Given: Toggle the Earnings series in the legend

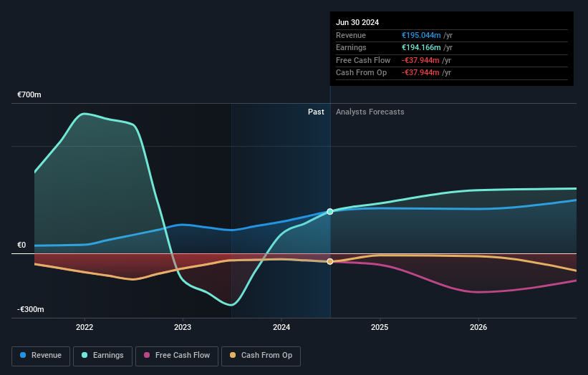Looking at the screenshot, I should coord(102,356).
